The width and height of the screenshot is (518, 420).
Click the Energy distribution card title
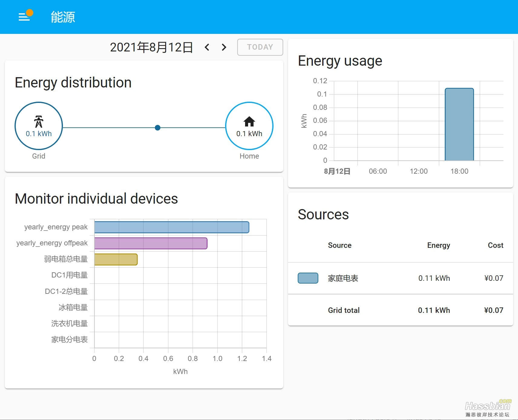click(73, 83)
